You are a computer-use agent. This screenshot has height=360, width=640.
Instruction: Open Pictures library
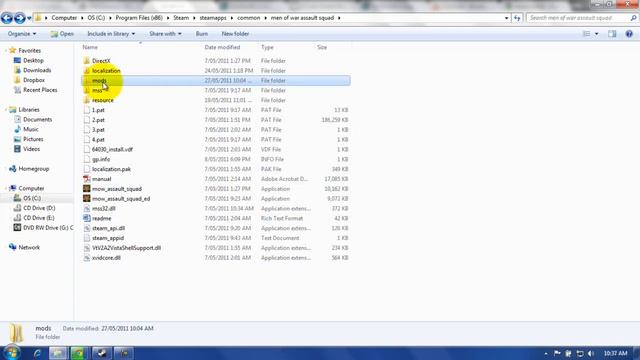(x=33, y=139)
